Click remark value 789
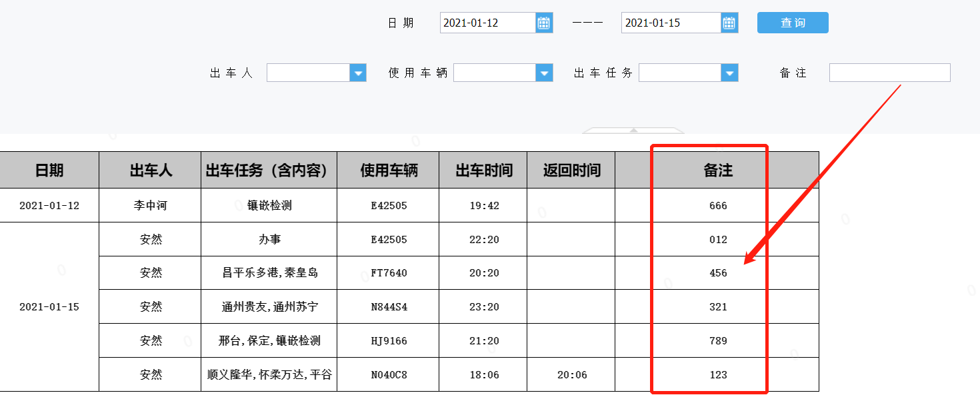This screenshot has height=395, width=980. pos(717,341)
